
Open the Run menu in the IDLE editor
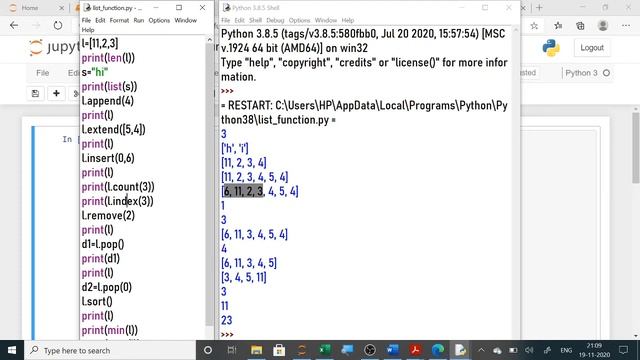pyautogui.click(x=139, y=20)
